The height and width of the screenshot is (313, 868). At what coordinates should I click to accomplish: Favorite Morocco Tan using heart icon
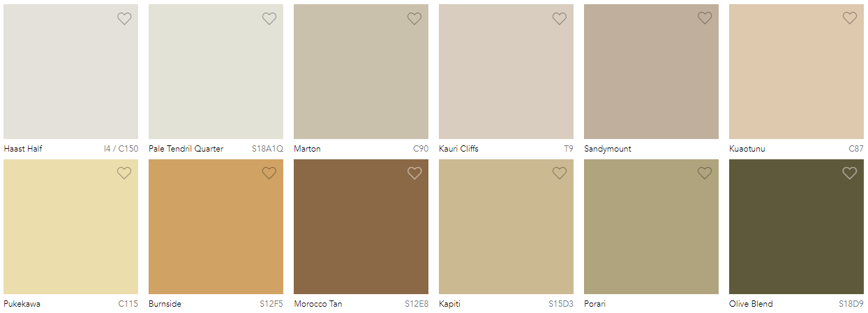414,173
